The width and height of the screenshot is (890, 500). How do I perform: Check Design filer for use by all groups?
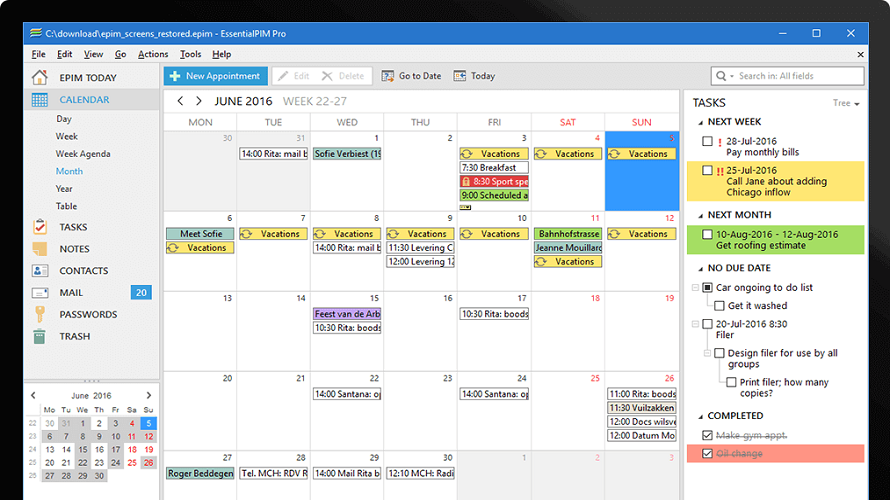coord(719,353)
